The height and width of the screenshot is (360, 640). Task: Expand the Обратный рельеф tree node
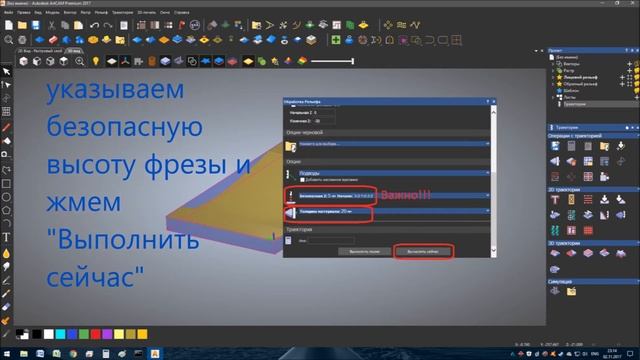click(553, 84)
